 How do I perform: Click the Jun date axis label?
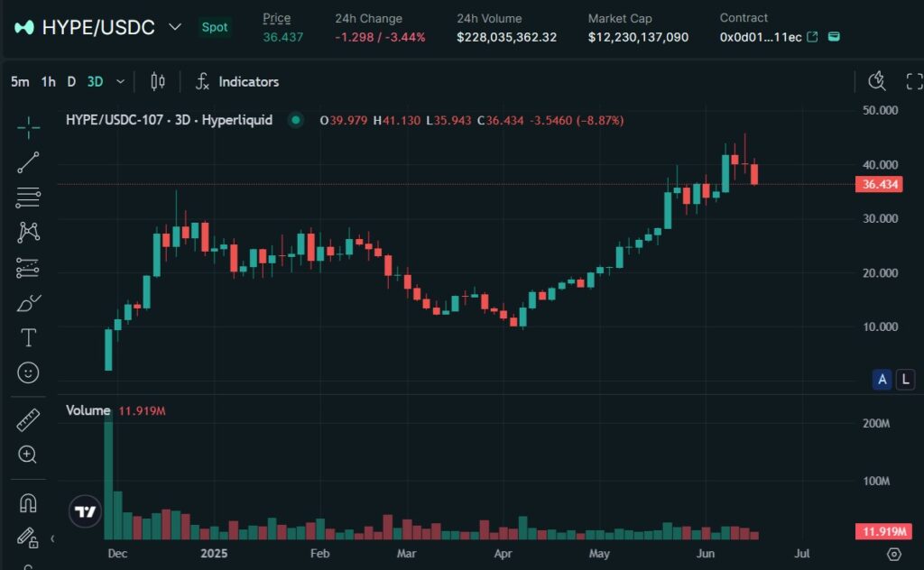click(706, 554)
